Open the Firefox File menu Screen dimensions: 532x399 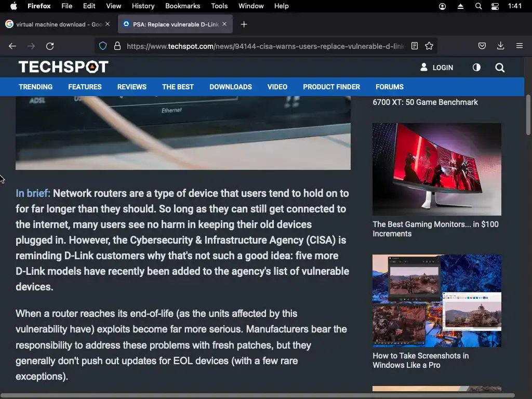click(x=67, y=6)
